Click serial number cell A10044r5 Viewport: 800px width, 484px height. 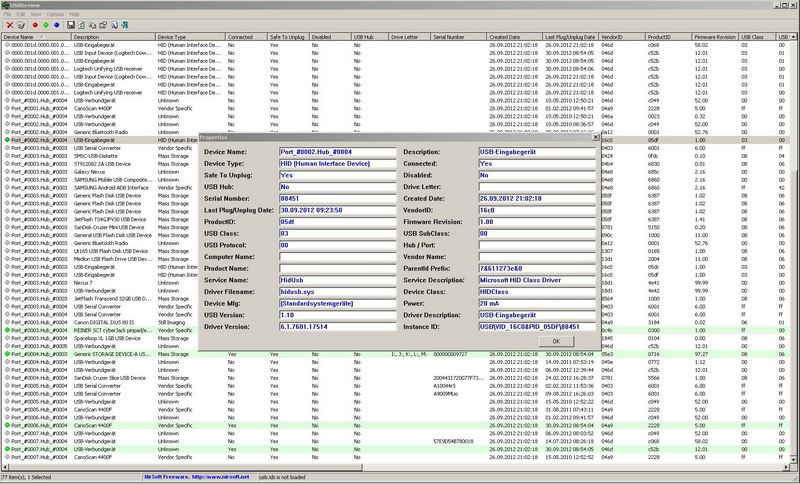tap(445, 386)
